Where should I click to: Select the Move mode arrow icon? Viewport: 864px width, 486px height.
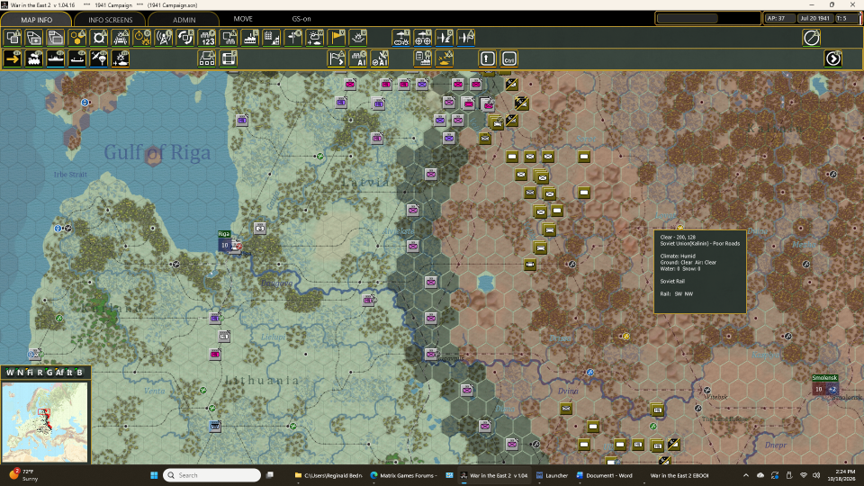(x=12, y=58)
